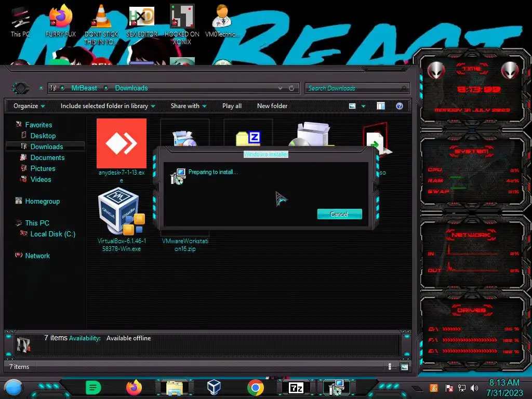Open the taskbar clock showing 8:13 AM
Viewport: 532px width, 399px height.
(504, 388)
